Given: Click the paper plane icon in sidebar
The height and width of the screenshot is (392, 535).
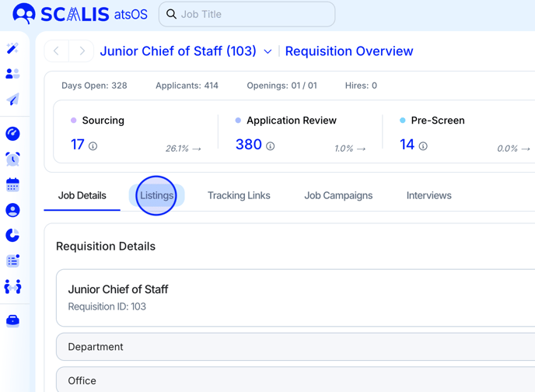Looking at the screenshot, I should pos(12,100).
